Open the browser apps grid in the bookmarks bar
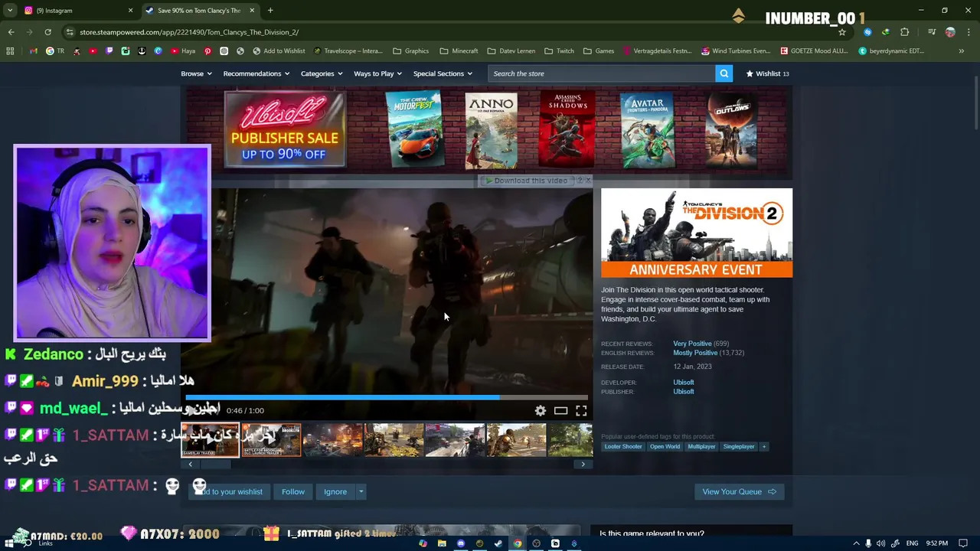Screen dimensions: 980x551 10,51
